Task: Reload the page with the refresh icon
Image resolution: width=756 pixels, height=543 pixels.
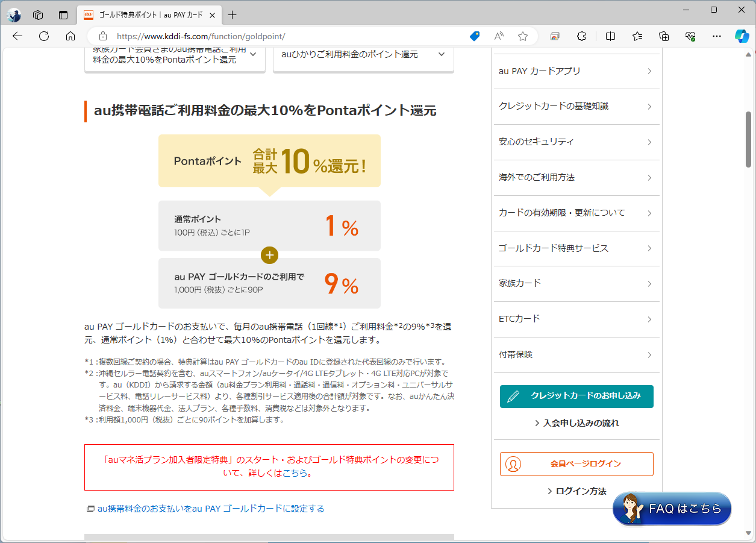Action: coord(43,36)
